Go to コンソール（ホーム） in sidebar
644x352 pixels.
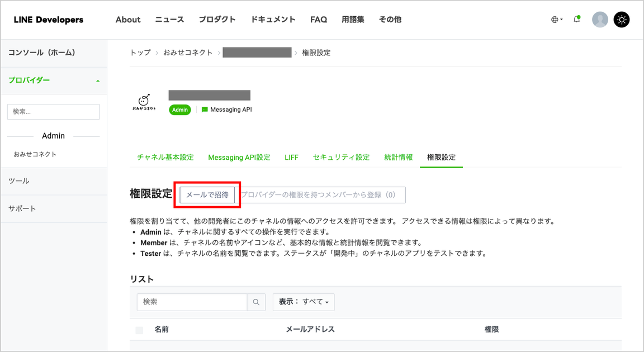tap(54, 53)
